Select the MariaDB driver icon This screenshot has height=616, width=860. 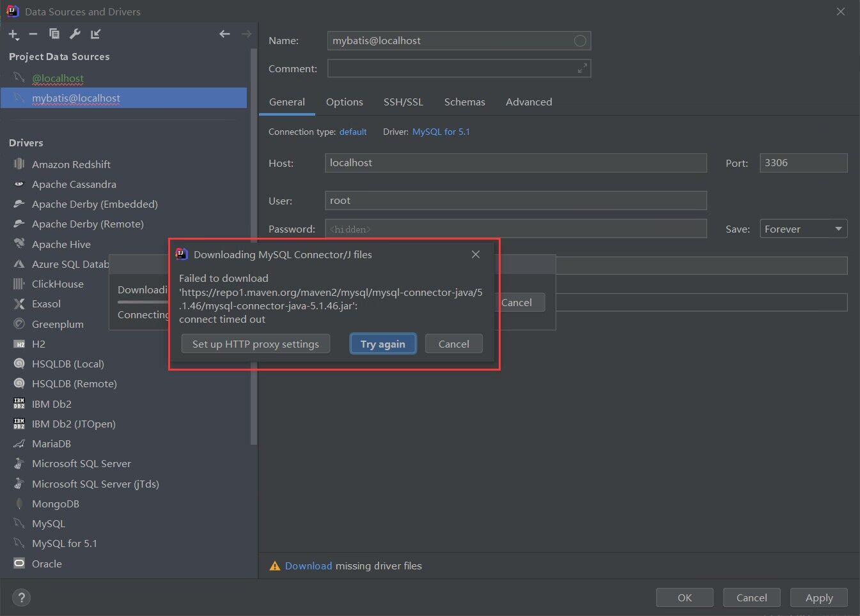click(x=19, y=443)
